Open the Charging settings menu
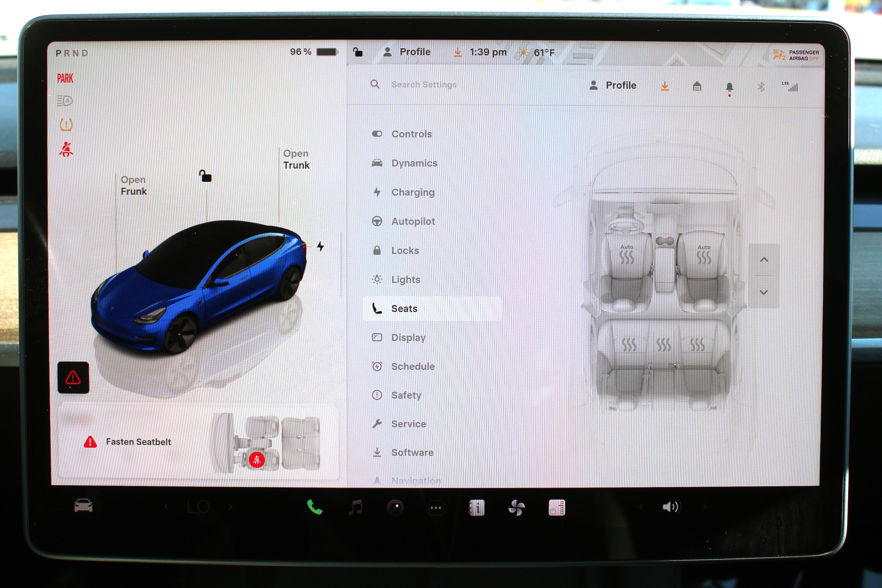The width and height of the screenshot is (882, 588). [x=412, y=192]
